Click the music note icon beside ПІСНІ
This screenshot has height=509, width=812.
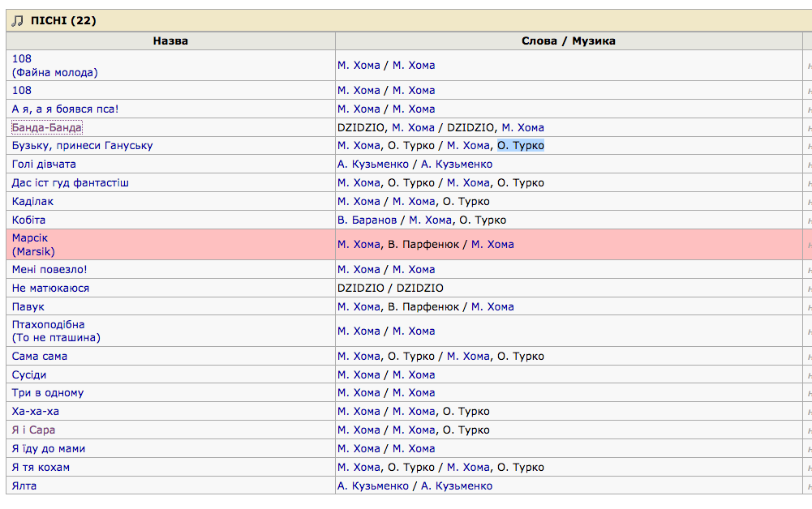(x=18, y=21)
